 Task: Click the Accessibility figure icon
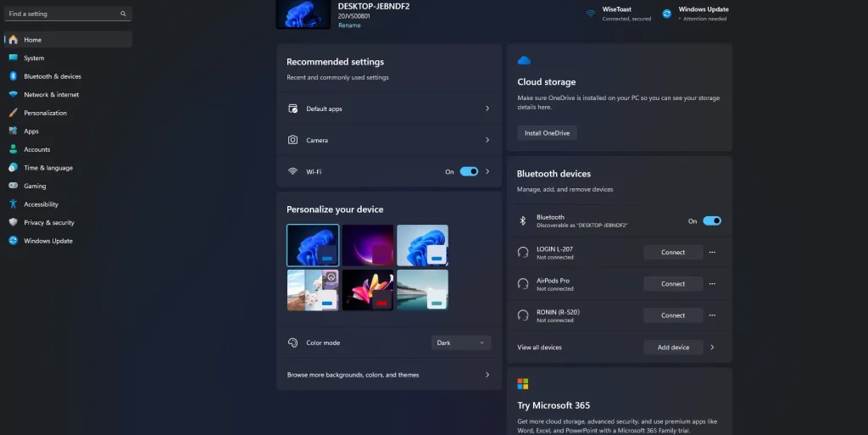pyautogui.click(x=14, y=204)
